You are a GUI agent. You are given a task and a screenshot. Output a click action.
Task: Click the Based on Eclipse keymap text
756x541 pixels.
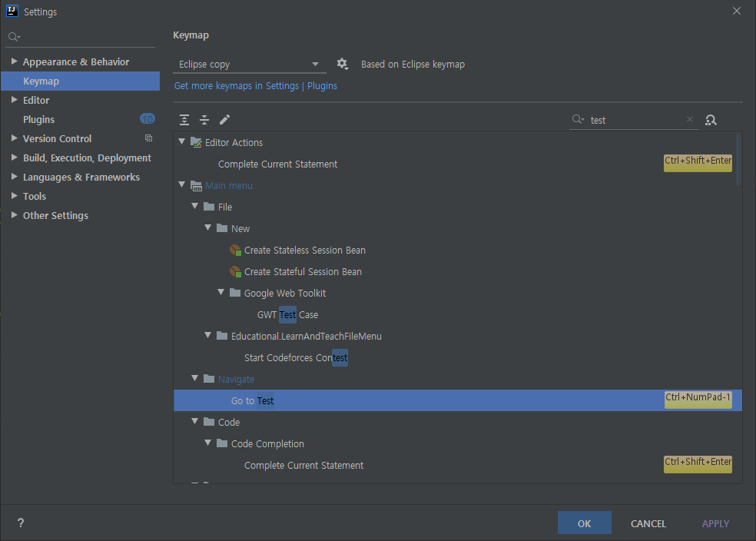coord(413,64)
